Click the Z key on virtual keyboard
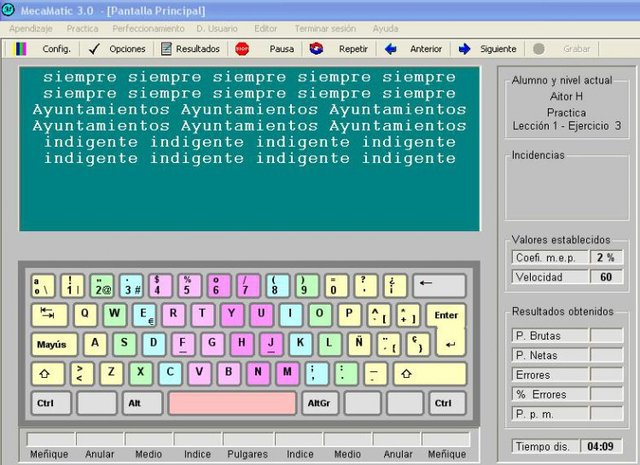Viewport: 640px width, 465px height. pos(111,374)
